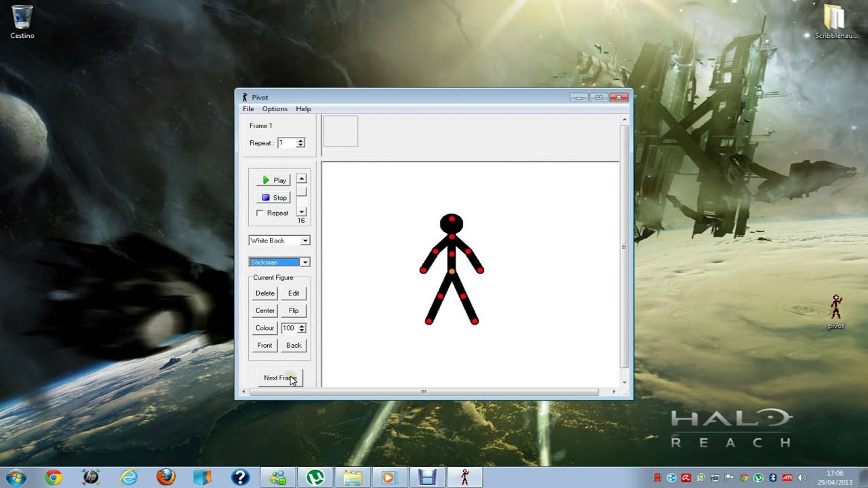Image resolution: width=868 pixels, height=488 pixels.
Task: Click the Avira red umbrella tray icon
Action: [686, 478]
